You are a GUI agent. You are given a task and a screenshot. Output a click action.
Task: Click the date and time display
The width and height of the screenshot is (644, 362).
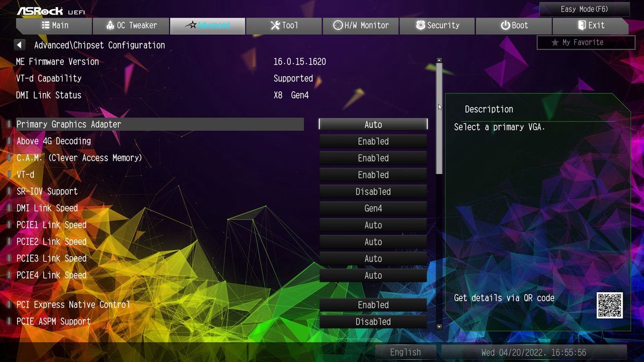[x=533, y=352]
